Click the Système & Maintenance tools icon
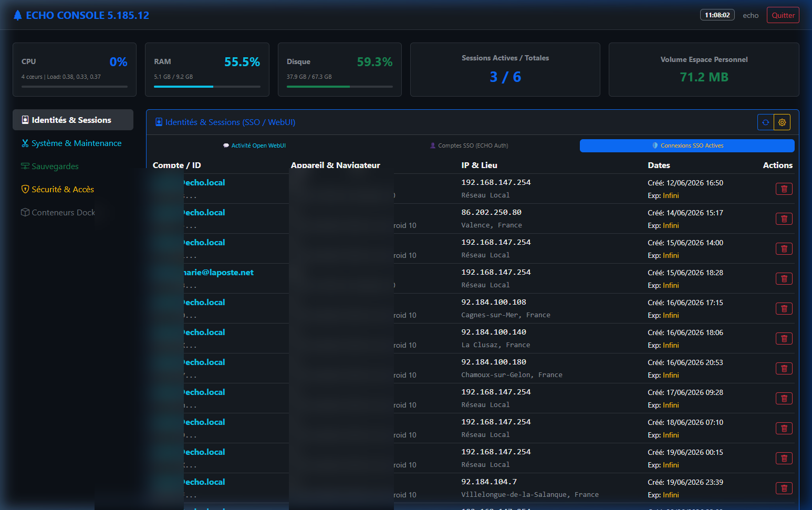The image size is (812, 510). pos(25,143)
